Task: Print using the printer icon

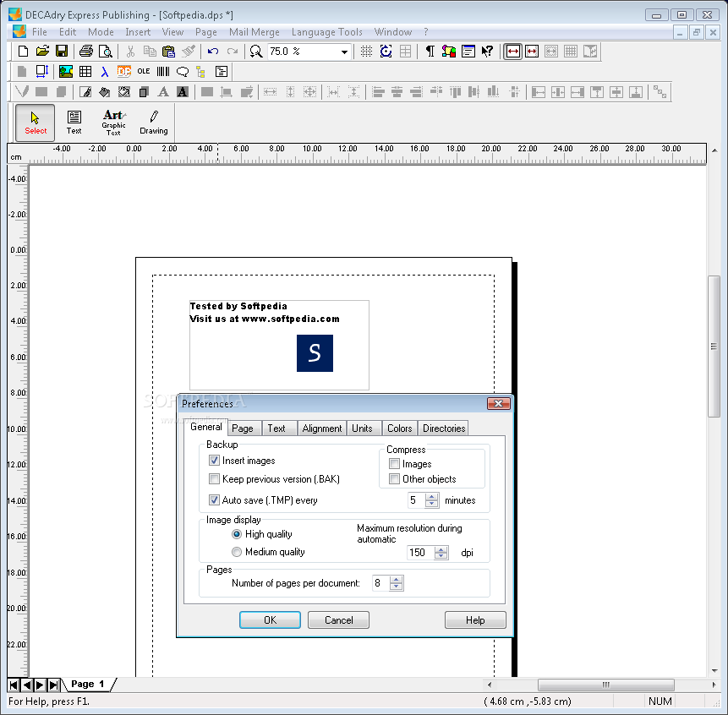Action: (x=86, y=51)
